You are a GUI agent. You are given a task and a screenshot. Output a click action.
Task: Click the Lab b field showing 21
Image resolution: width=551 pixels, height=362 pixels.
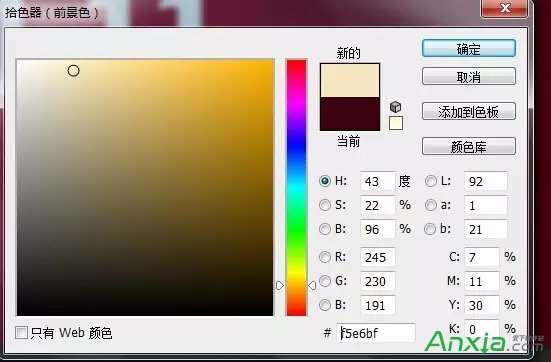pyautogui.click(x=486, y=229)
